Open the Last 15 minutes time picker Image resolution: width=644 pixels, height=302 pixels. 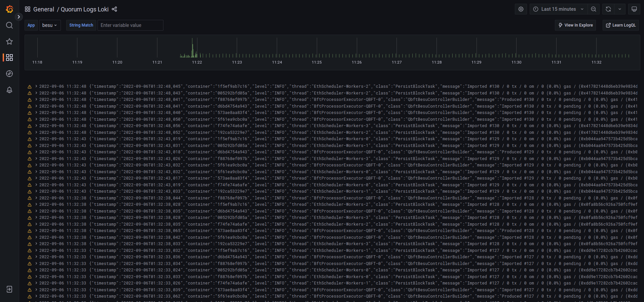coord(558,9)
